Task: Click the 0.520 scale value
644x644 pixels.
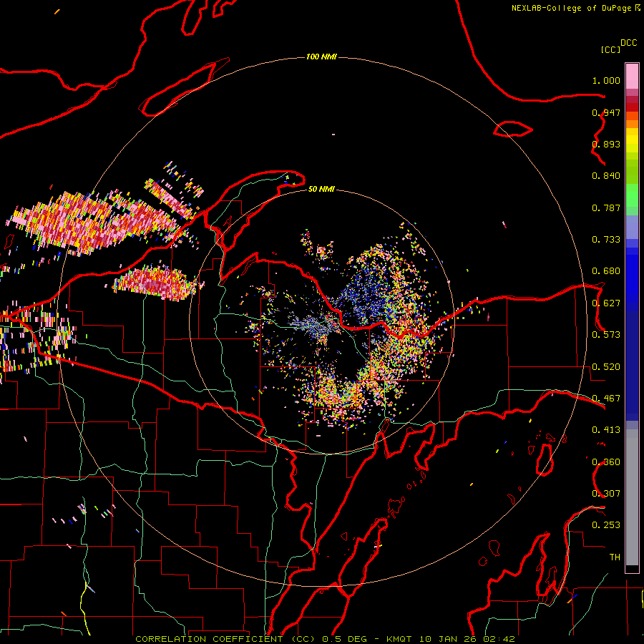Action: click(606, 367)
